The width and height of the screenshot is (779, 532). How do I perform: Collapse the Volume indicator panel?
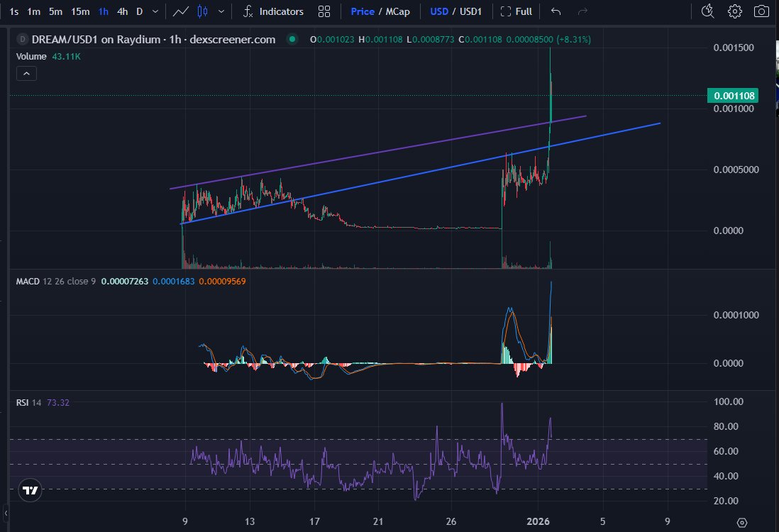click(x=26, y=73)
